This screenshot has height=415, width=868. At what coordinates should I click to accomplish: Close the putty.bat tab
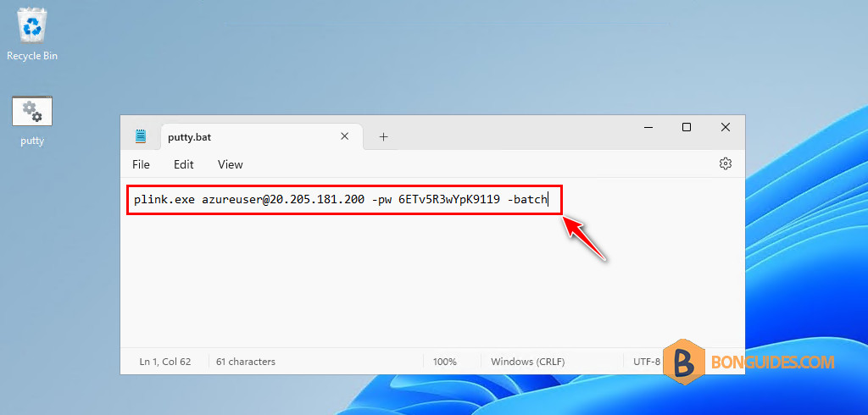click(344, 136)
